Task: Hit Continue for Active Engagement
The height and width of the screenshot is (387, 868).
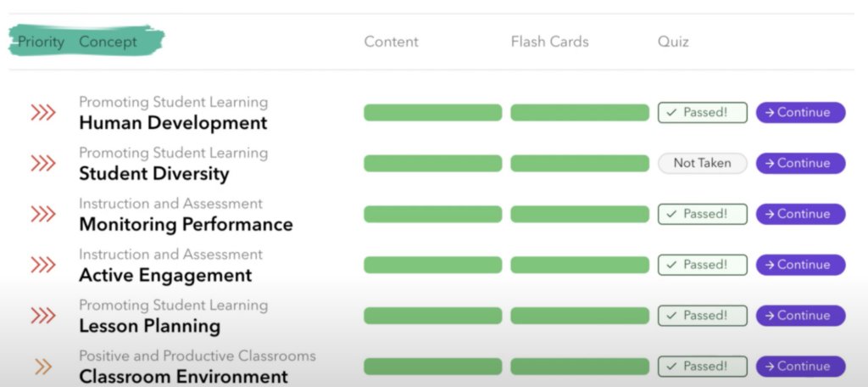Action: pos(800,265)
